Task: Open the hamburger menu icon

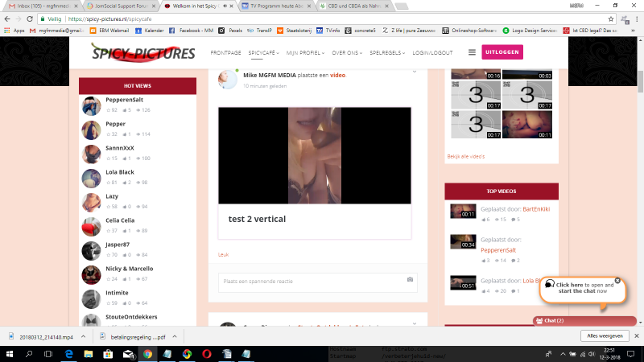Action: (472, 52)
